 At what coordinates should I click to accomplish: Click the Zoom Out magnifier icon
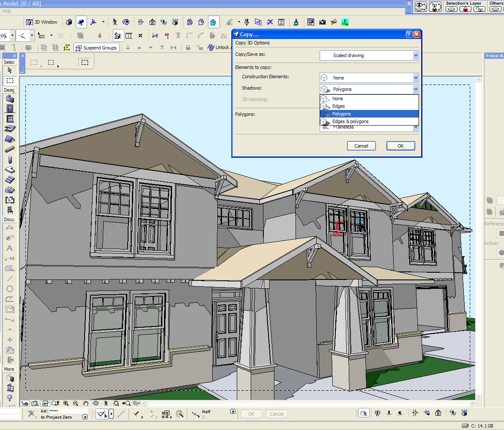[76, 403]
